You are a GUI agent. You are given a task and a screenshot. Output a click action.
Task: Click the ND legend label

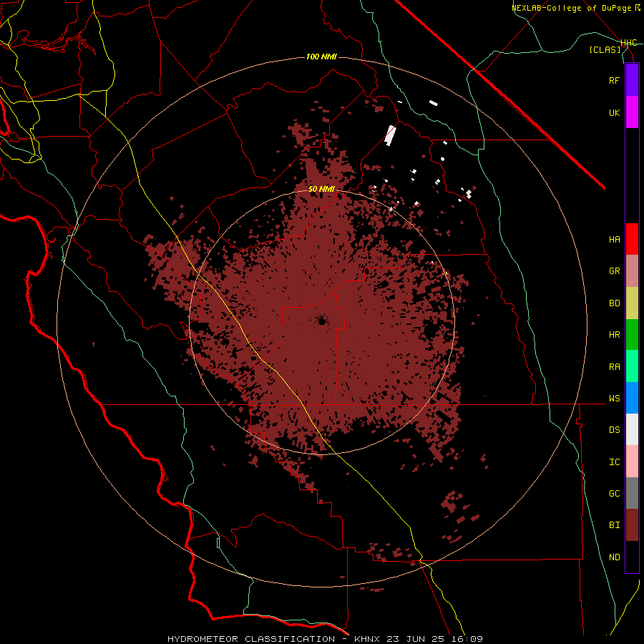(x=614, y=557)
